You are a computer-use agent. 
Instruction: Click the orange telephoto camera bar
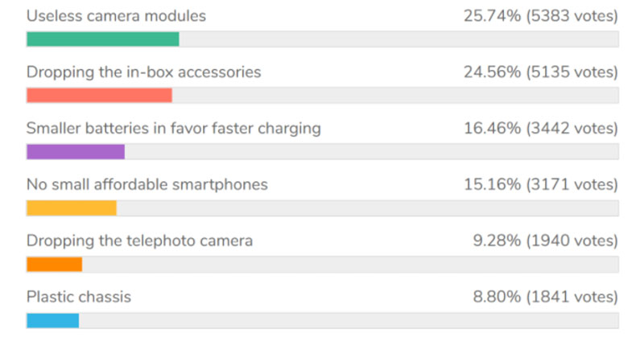54,264
